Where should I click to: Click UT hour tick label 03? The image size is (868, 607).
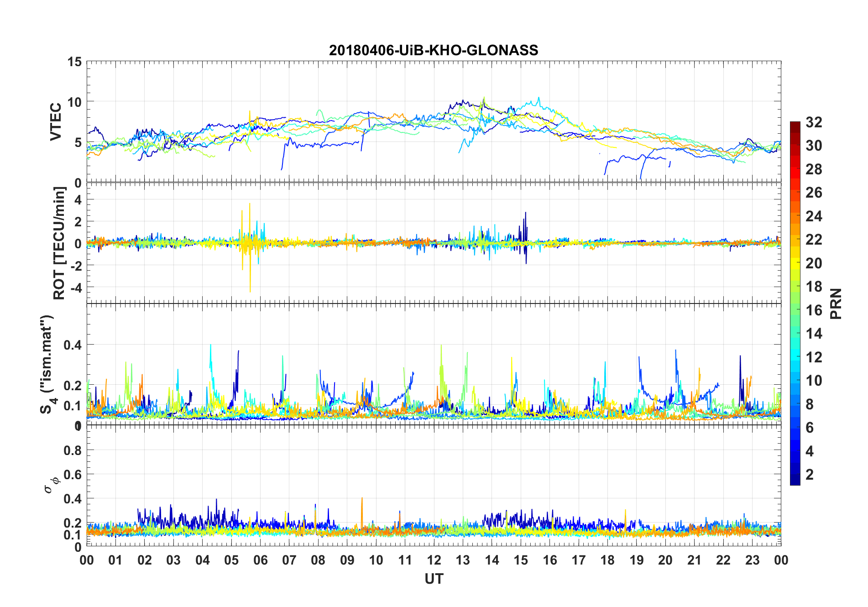click(173, 560)
